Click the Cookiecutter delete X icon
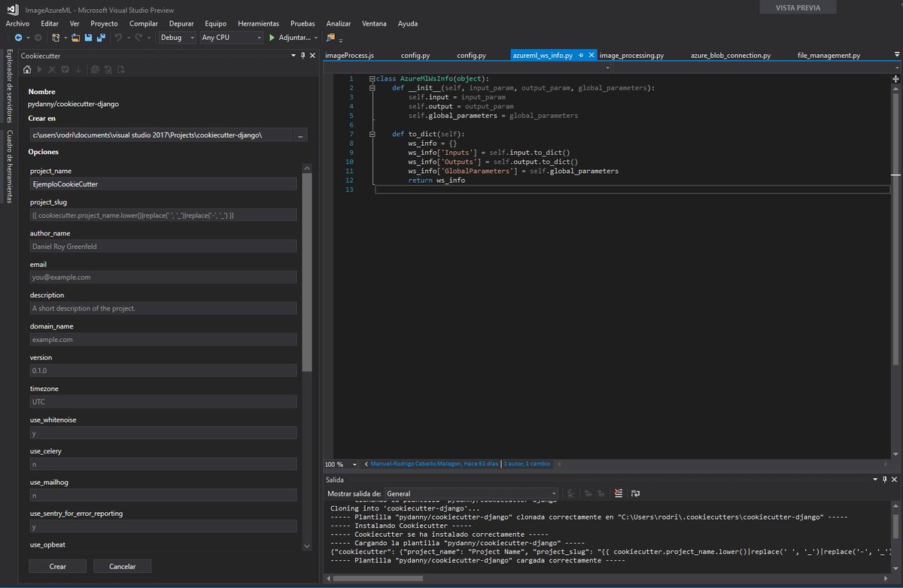This screenshot has width=903, height=588. [x=52, y=70]
